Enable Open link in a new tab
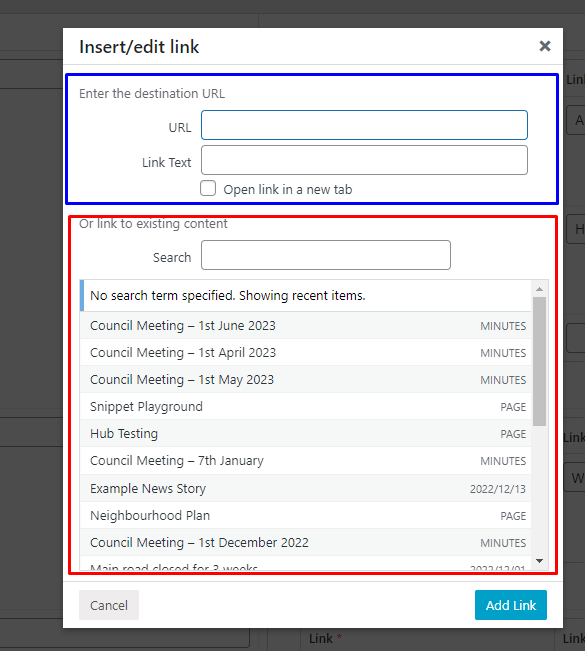 208,188
